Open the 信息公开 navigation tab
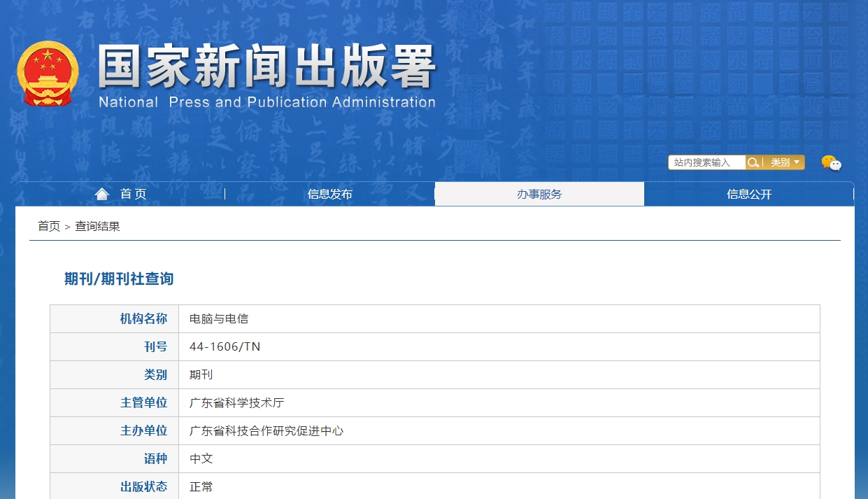 pyautogui.click(x=749, y=194)
